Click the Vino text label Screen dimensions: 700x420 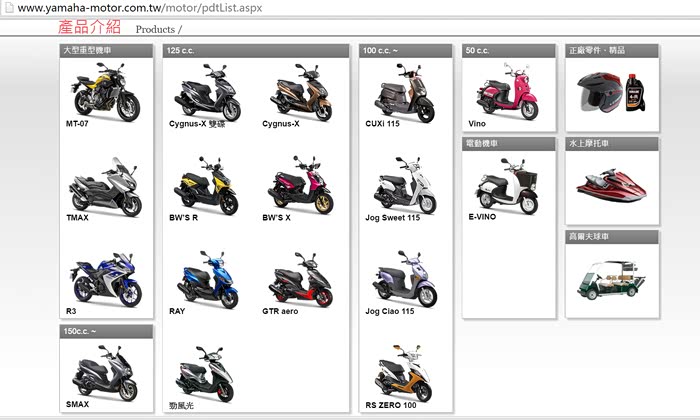pos(477,124)
